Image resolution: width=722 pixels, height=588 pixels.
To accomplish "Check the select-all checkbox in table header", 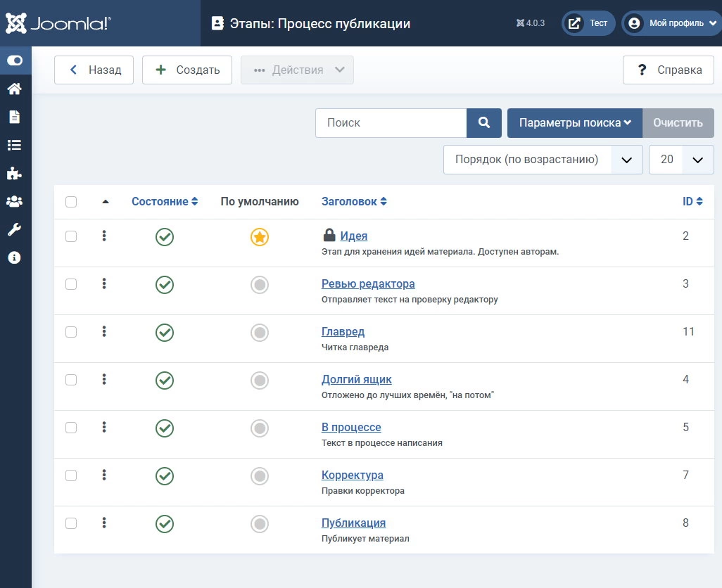I will (x=71, y=202).
